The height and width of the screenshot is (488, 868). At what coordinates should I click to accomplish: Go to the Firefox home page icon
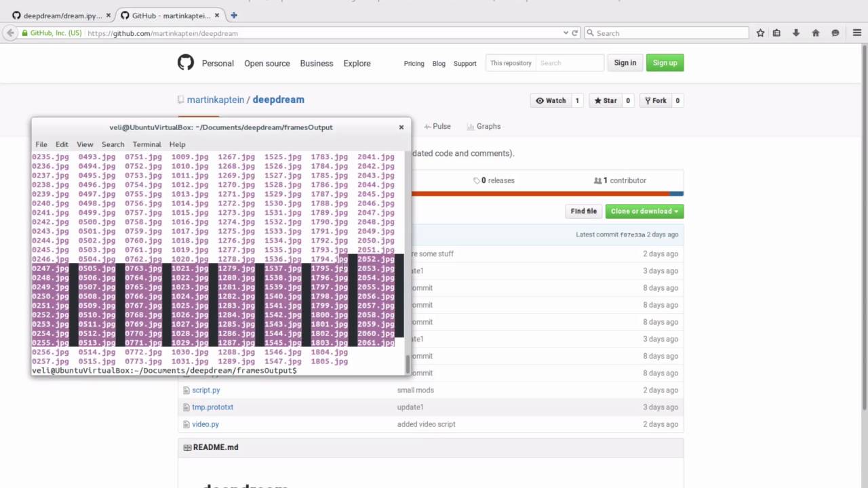816,33
